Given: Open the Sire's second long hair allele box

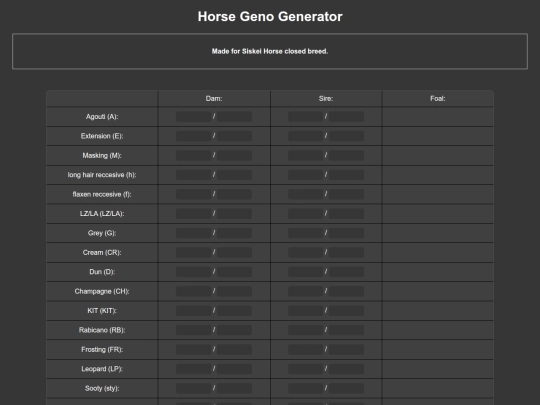Looking at the screenshot, I should pos(346,175).
